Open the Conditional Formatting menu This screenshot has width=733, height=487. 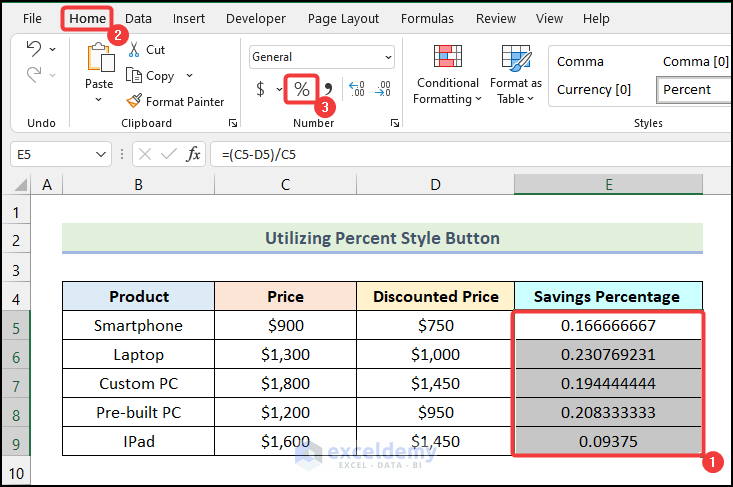(x=448, y=75)
